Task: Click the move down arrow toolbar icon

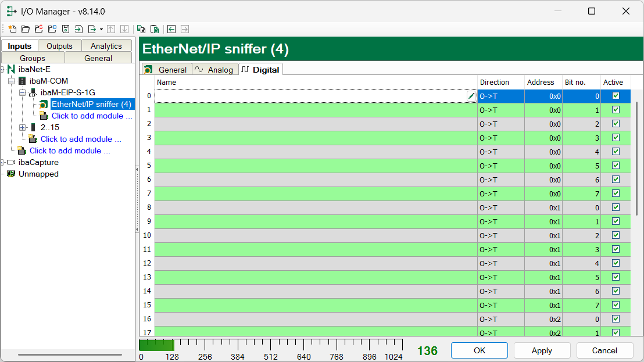Action: click(x=124, y=29)
